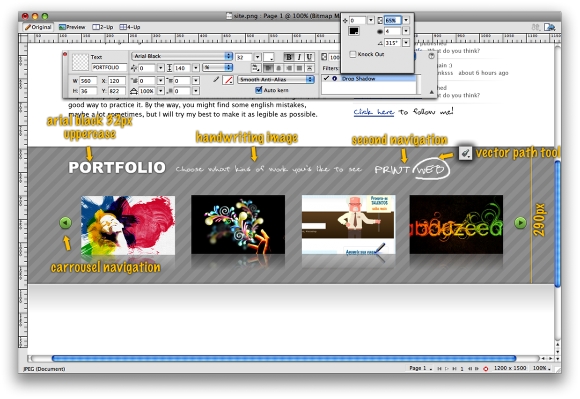Go to first frame in status bar

[x=439, y=369]
